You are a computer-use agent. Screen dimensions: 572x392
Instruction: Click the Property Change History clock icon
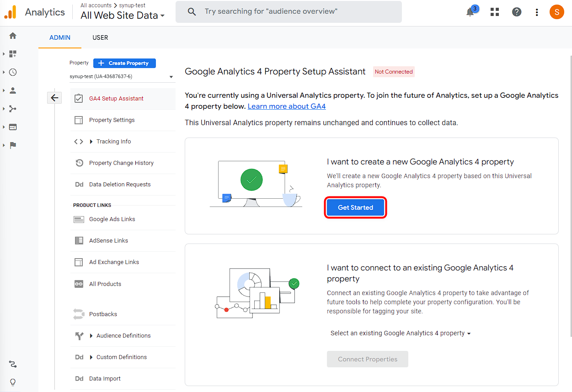[x=79, y=163]
